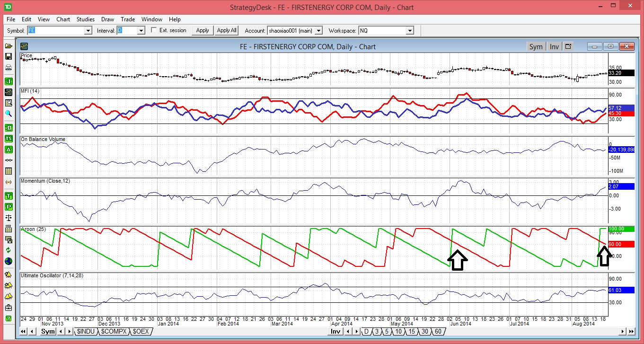Click the briefcase icon in left toolbar
644x344 pixels.
coord(8,308)
